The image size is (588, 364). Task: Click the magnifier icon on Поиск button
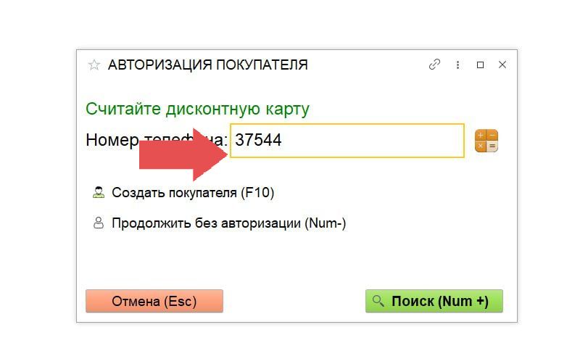[378, 301]
